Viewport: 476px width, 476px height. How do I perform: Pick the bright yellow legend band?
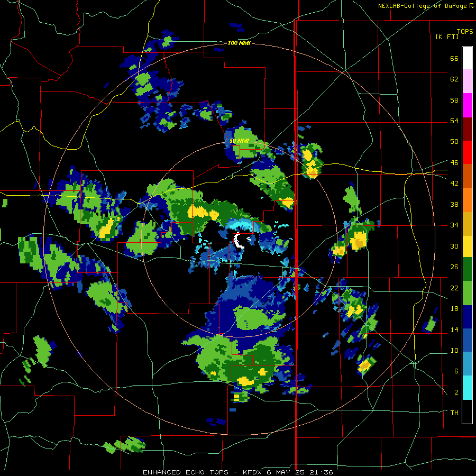click(467, 246)
